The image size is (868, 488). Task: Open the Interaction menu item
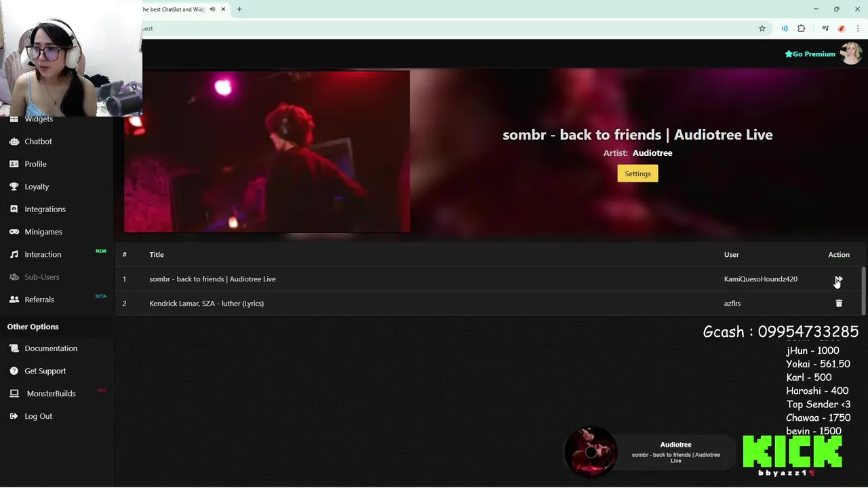click(43, 254)
